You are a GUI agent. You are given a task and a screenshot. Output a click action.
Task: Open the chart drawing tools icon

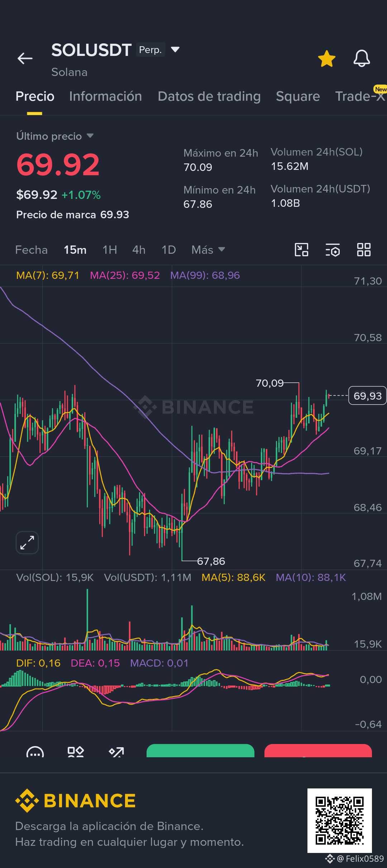(301, 250)
